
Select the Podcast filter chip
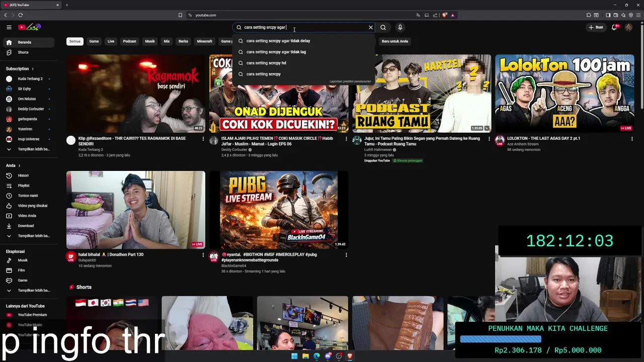click(x=130, y=41)
